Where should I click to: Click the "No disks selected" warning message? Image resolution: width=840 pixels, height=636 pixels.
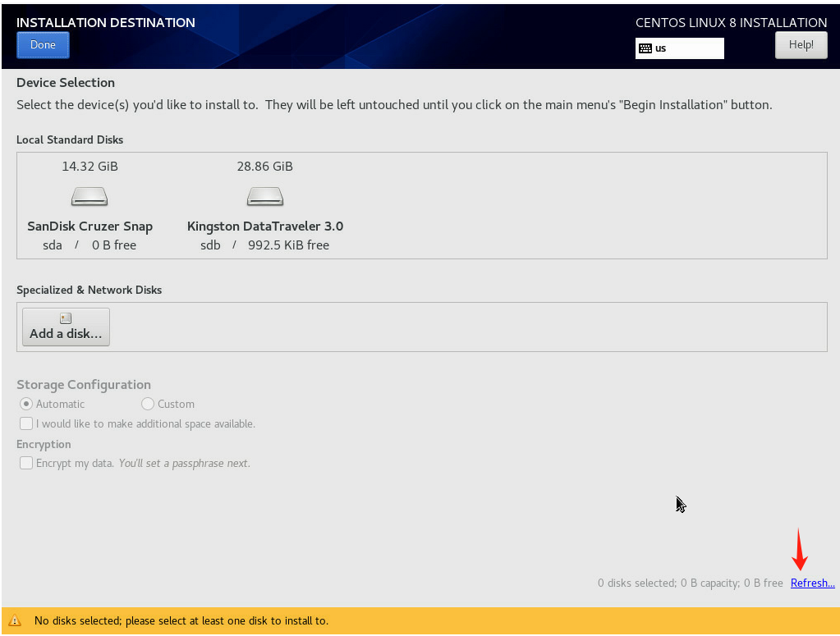click(181, 621)
